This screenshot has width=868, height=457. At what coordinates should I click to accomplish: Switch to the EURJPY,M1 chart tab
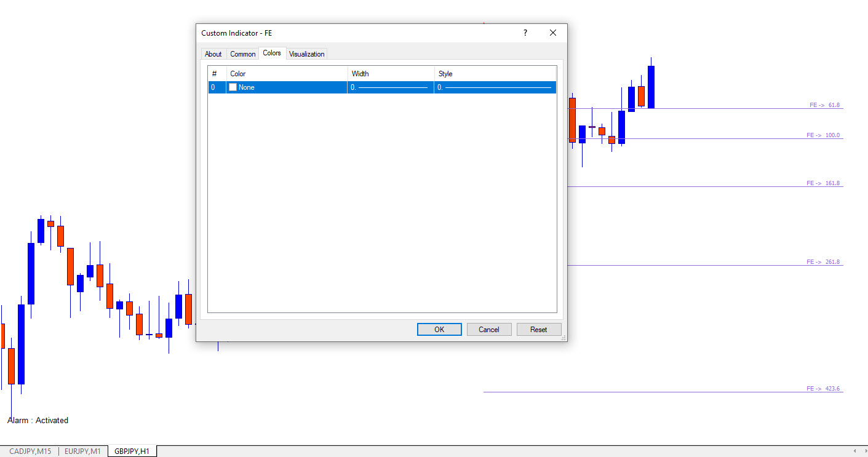point(82,451)
